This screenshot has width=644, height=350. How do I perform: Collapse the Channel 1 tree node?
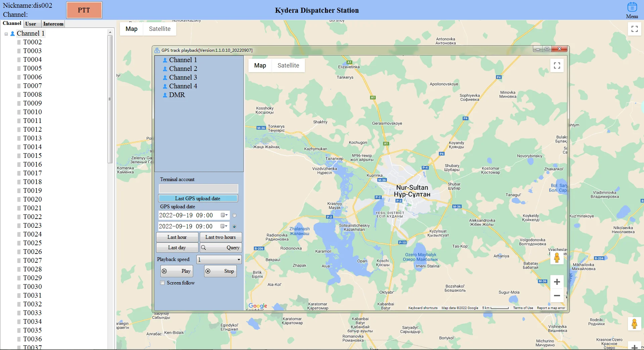pyautogui.click(x=6, y=34)
